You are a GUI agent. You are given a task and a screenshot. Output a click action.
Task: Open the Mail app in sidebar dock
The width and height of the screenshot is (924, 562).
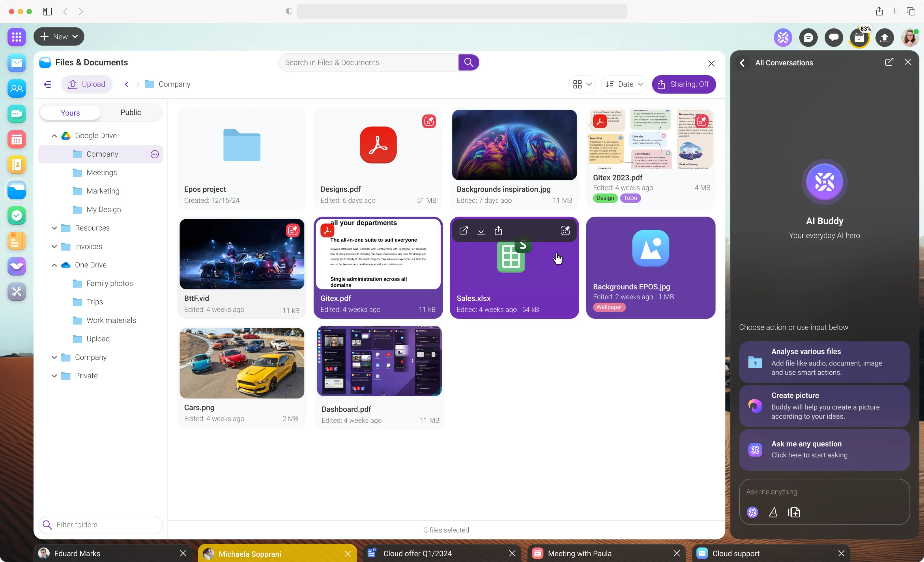pos(17,63)
